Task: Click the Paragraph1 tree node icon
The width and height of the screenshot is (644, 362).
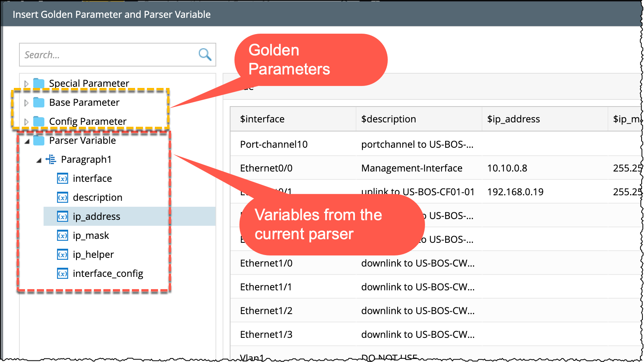Action: coord(51,160)
